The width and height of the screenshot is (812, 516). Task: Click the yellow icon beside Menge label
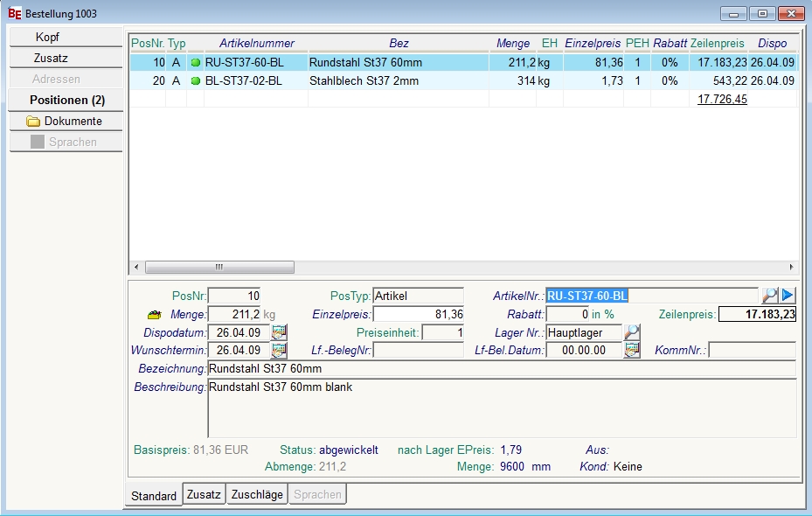pyautogui.click(x=155, y=315)
